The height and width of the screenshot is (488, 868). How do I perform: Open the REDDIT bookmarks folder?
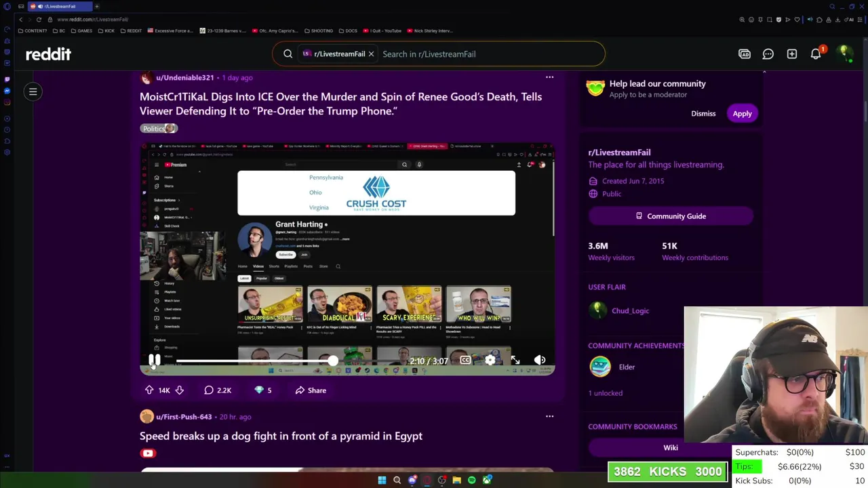[130, 30]
